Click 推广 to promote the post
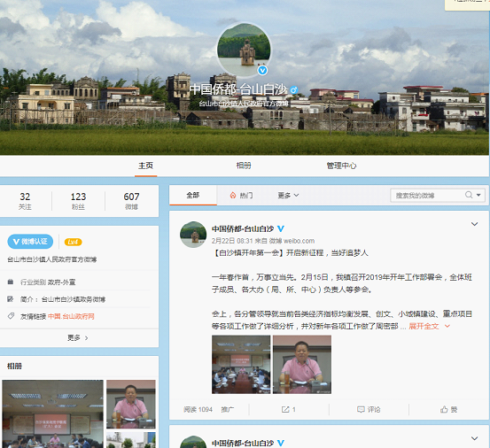Image resolution: width=490 pixels, height=448 pixels. pos(228,410)
